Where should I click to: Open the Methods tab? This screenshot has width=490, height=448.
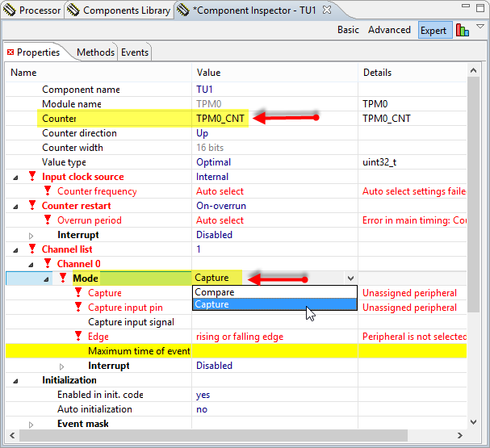95,52
